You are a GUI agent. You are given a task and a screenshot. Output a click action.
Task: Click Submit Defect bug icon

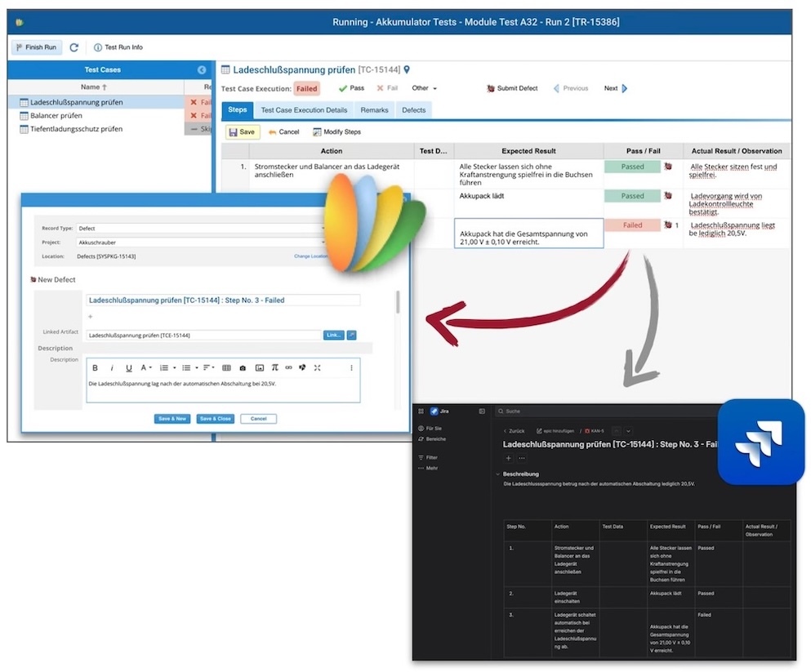click(490, 88)
